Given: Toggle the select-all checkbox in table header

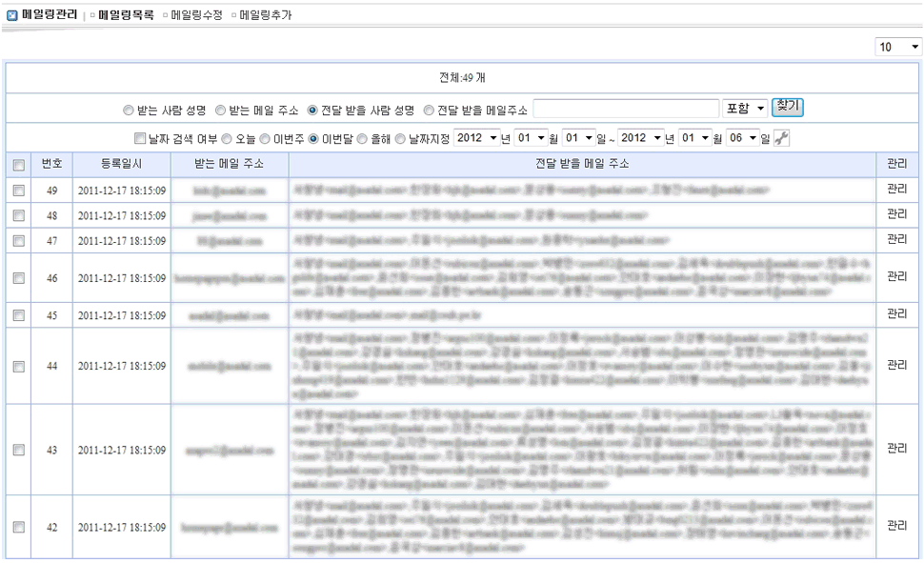Looking at the screenshot, I should (x=18, y=165).
